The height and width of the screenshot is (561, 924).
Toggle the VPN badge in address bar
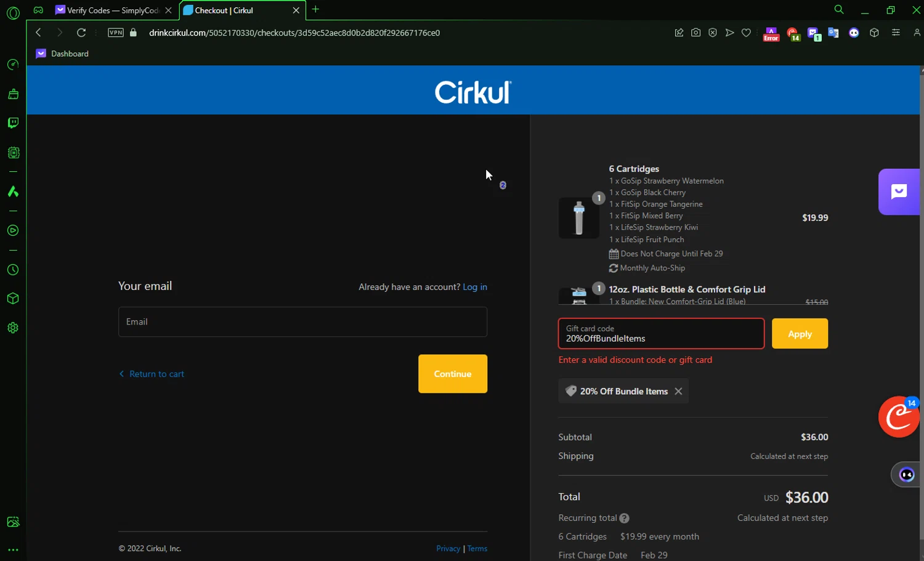pos(116,33)
